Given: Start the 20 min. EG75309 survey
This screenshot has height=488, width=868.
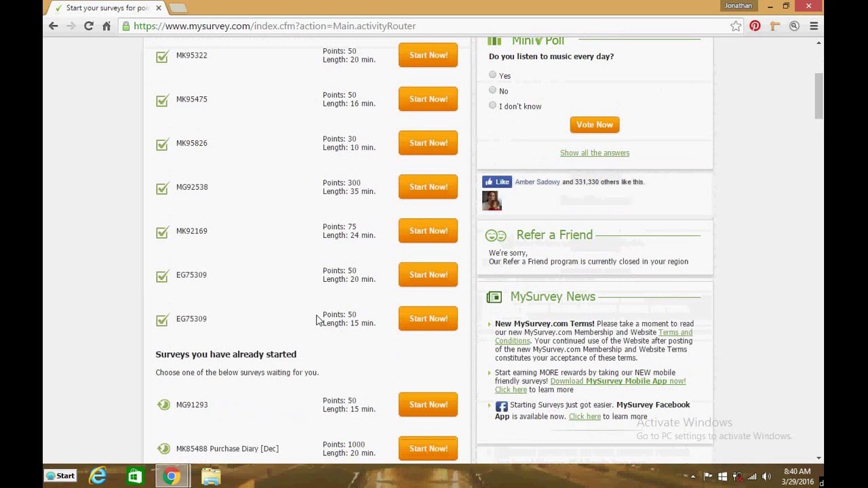Looking at the screenshot, I should [x=428, y=274].
